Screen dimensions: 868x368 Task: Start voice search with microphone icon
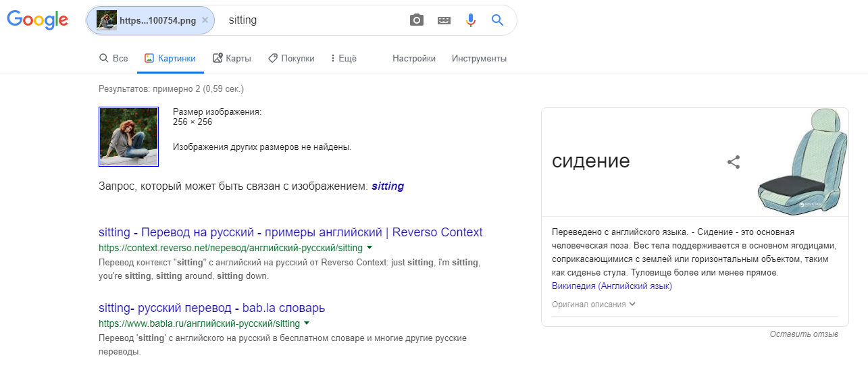[x=471, y=20]
